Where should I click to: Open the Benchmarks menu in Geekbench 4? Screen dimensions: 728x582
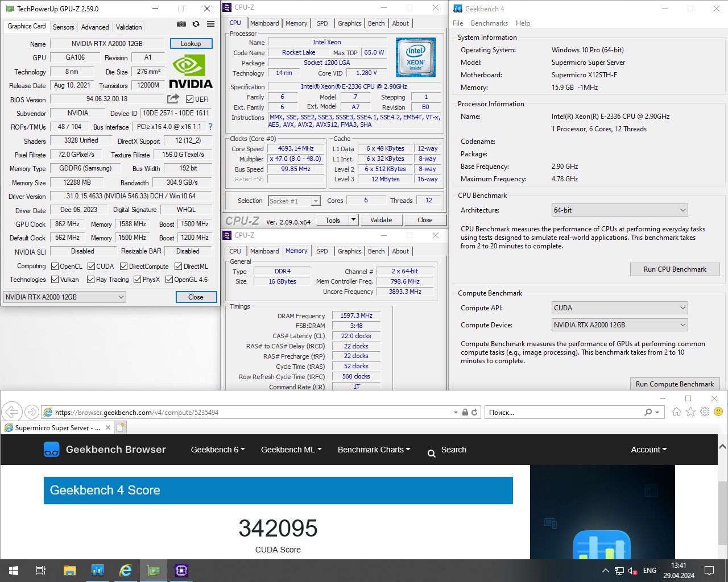click(489, 23)
